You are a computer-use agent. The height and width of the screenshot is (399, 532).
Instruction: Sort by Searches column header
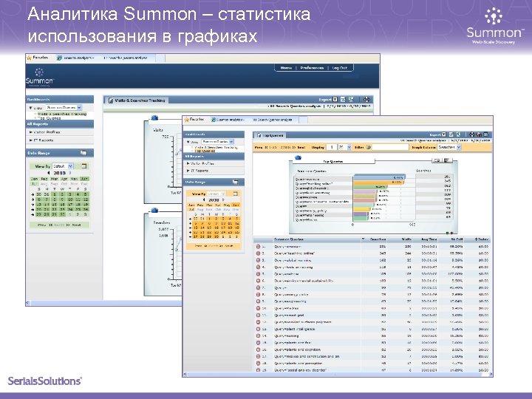(x=378, y=239)
